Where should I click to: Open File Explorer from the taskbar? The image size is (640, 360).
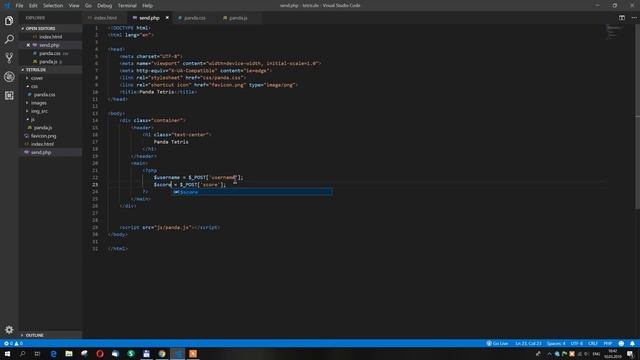[x=69, y=353]
